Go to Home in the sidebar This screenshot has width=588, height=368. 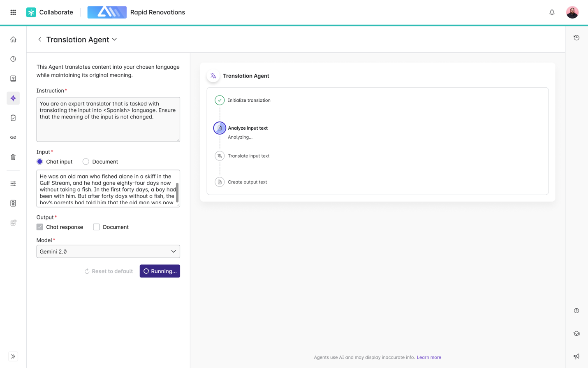pyautogui.click(x=13, y=40)
